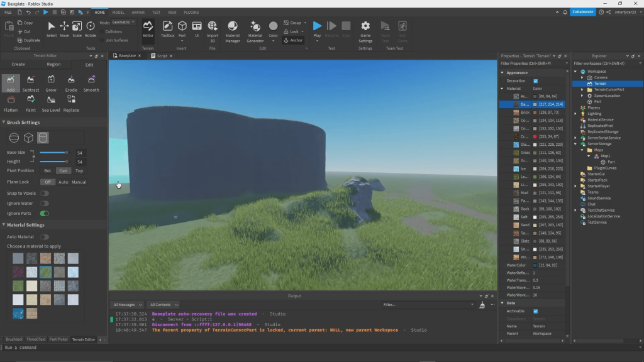Collapse the ServerStorage tree node
Screen dimensions: 644x362
575,144
